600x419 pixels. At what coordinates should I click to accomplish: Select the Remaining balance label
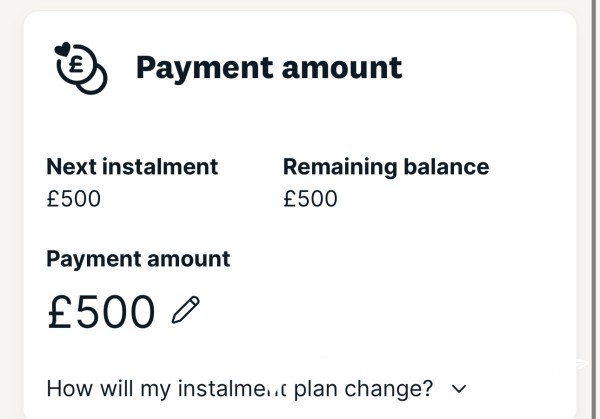tap(386, 167)
